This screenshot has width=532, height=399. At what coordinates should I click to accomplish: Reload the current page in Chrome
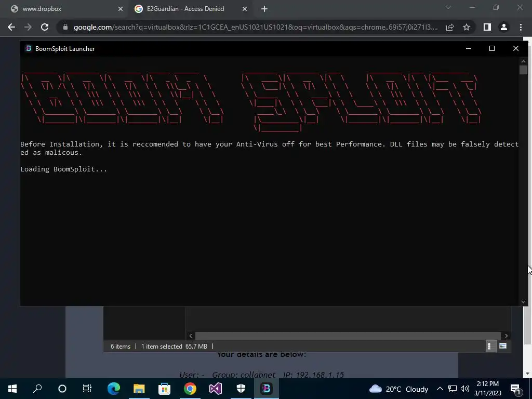[45, 27]
